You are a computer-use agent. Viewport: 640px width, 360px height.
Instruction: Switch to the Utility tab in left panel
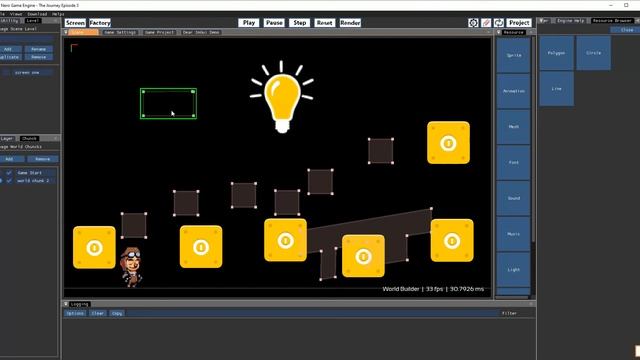[x=10, y=20]
